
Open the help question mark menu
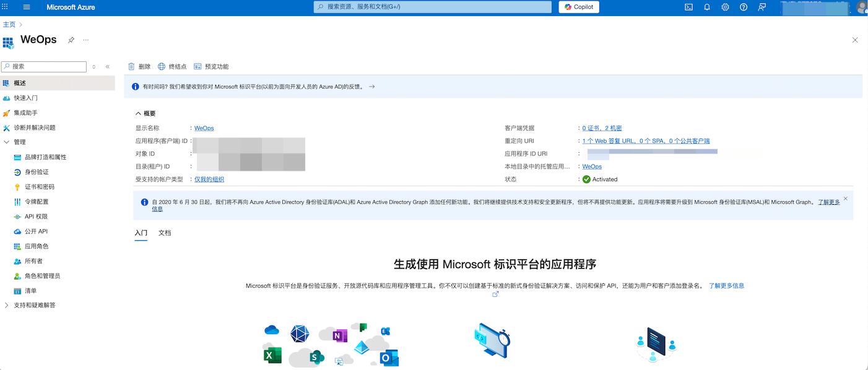tap(744, 7)
